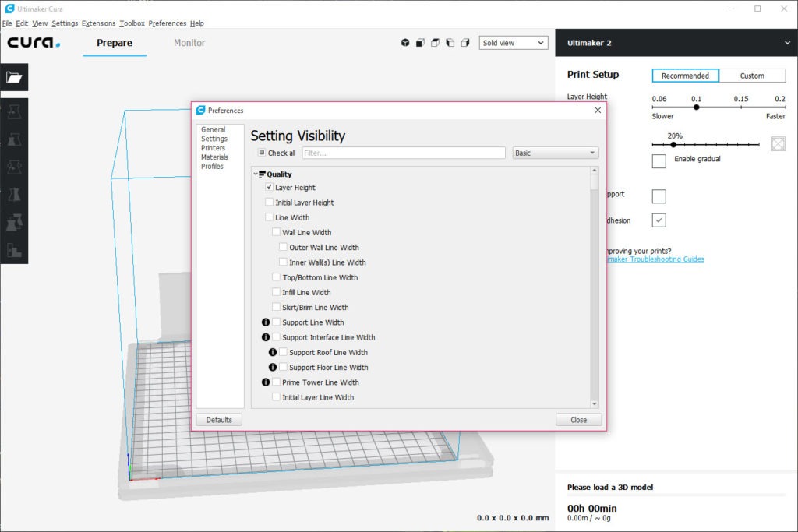Image resolution: width=798 pixels, height=532 pixels.
Task: Click the settings list scrollbar up arrow
Action: click(x=595, y=170)
